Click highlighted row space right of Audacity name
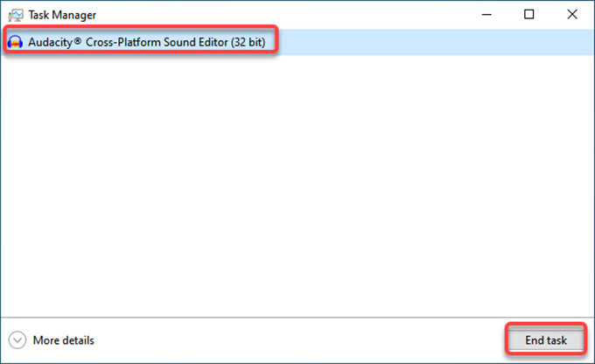595x364 pixels. pyautogui.click(x=437, y=42)
